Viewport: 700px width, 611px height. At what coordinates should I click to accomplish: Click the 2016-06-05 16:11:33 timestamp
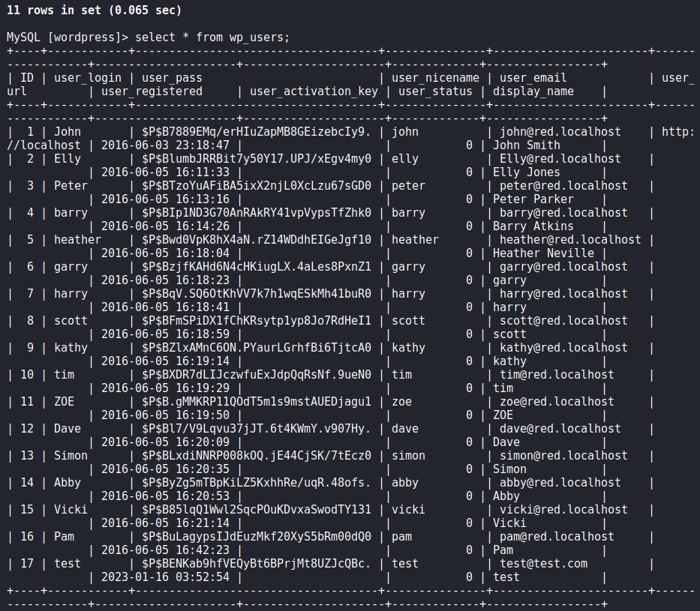165,172
